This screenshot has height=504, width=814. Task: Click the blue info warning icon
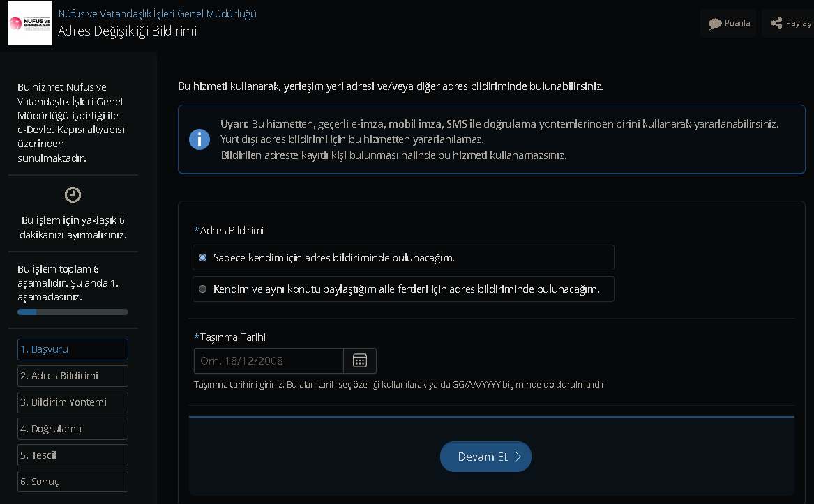tap(199, 139)
